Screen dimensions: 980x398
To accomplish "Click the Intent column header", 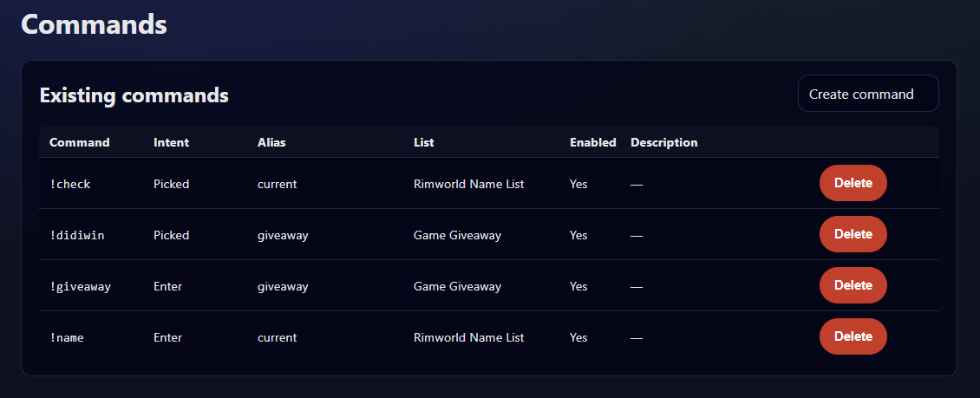I will [x=171, y=142].
